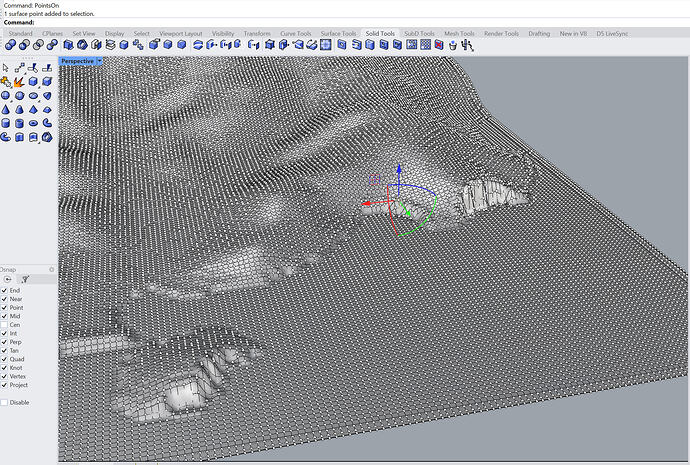Switch to the D5 LiveSync tab
The width and height of the screenshot is (690, 465).
click(x=612, y=33)
